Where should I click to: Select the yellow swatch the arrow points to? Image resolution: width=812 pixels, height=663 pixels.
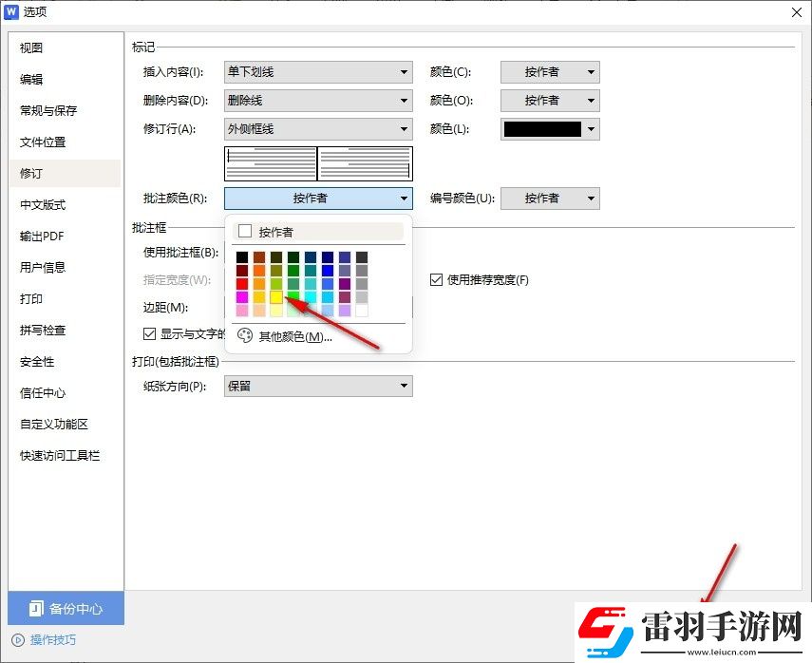point(276,296)
